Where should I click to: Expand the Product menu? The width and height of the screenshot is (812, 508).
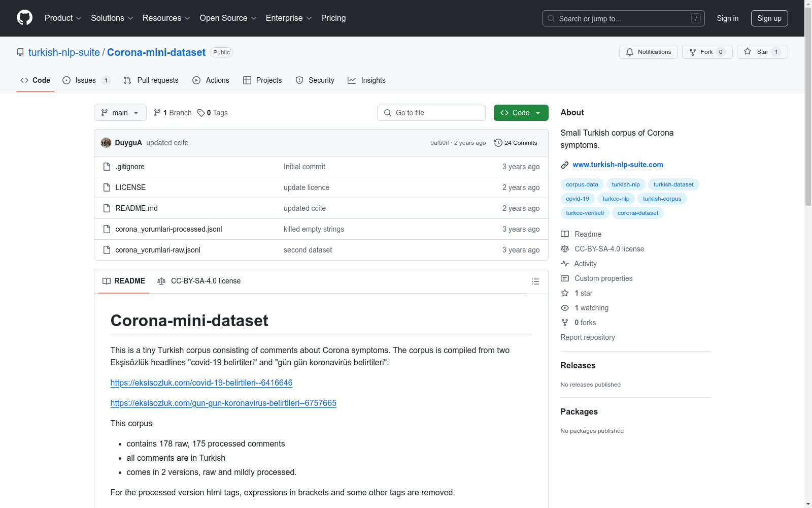click(x=63, y=18)
